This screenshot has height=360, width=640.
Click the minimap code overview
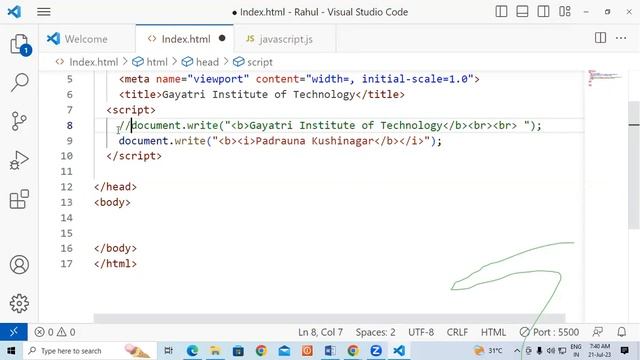click(605, 78)
